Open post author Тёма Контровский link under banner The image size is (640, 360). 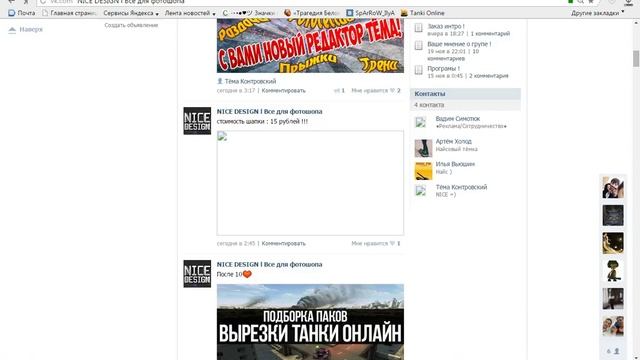[250, 81]
